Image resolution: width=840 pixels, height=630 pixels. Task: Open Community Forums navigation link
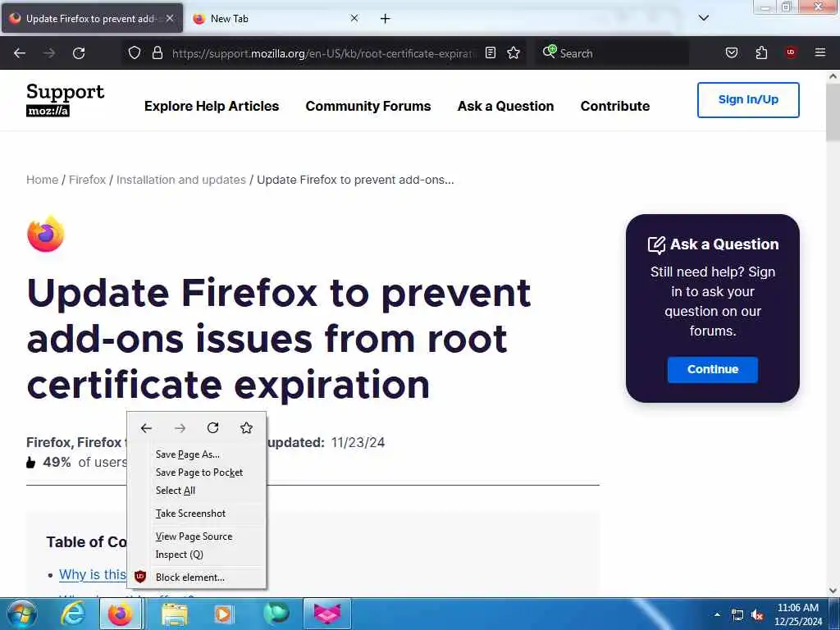[368, 106]
